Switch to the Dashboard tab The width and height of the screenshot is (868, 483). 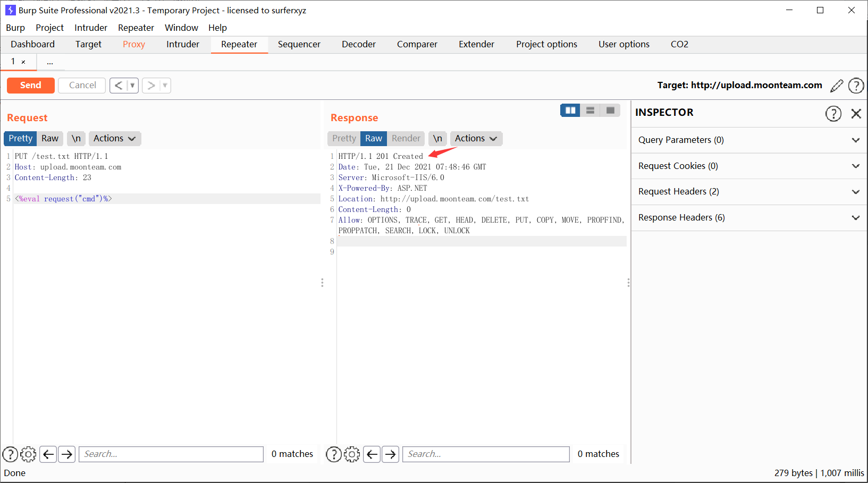tap(32, 45)
